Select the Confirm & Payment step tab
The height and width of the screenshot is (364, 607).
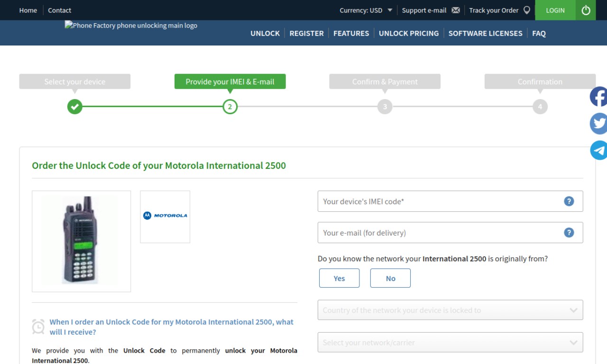pos(385,82)
